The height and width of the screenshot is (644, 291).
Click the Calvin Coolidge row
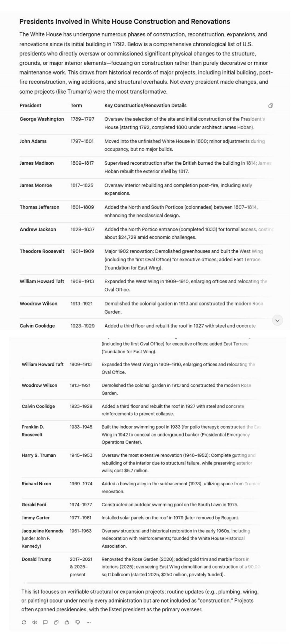click(x=38, y=406)
